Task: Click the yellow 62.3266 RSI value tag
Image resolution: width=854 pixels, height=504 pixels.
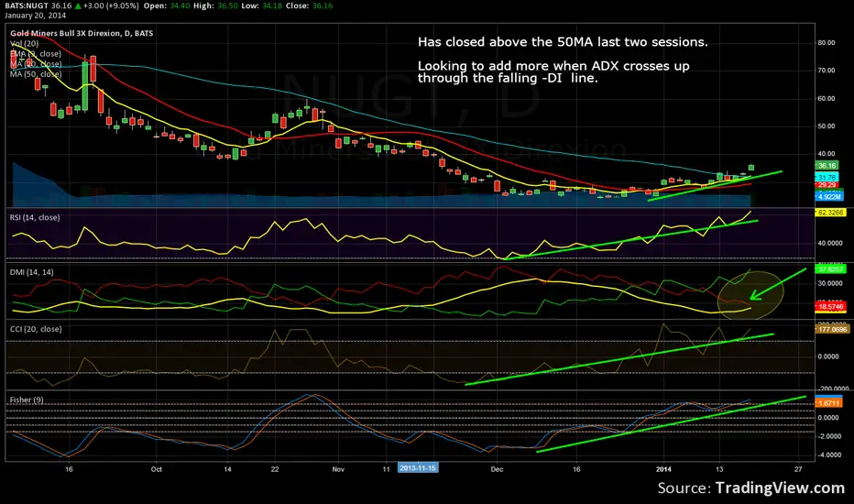Action: click(x=830, y=213)
